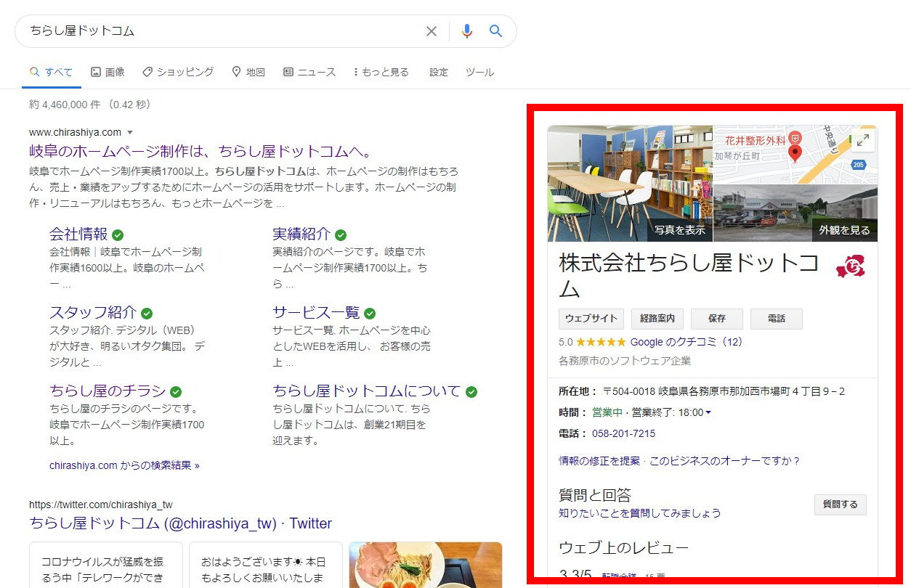Image resolution: width=911 pixels, height=588 pixels.
Task: Open the ramen photo tweet thumbnail
Action: click(426, 565)
